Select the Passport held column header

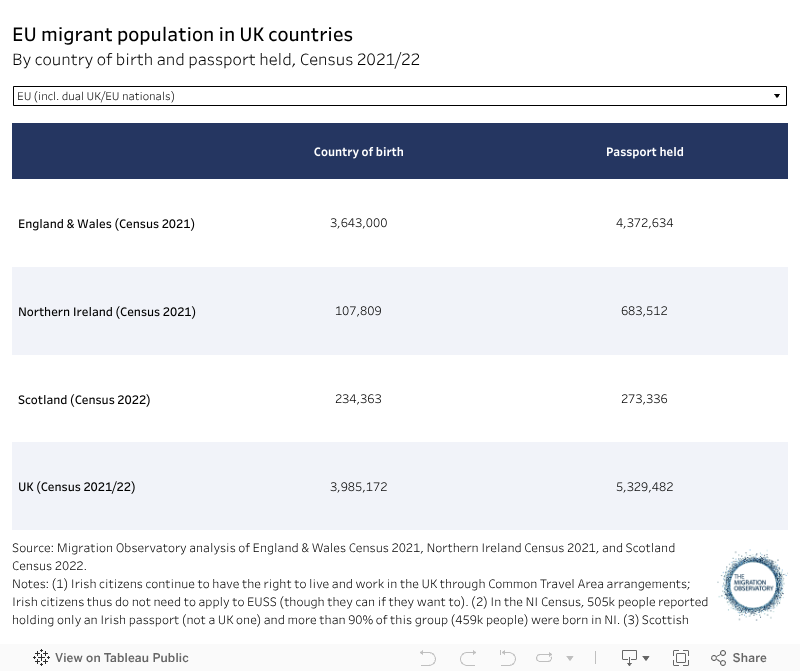coord(644,152)
